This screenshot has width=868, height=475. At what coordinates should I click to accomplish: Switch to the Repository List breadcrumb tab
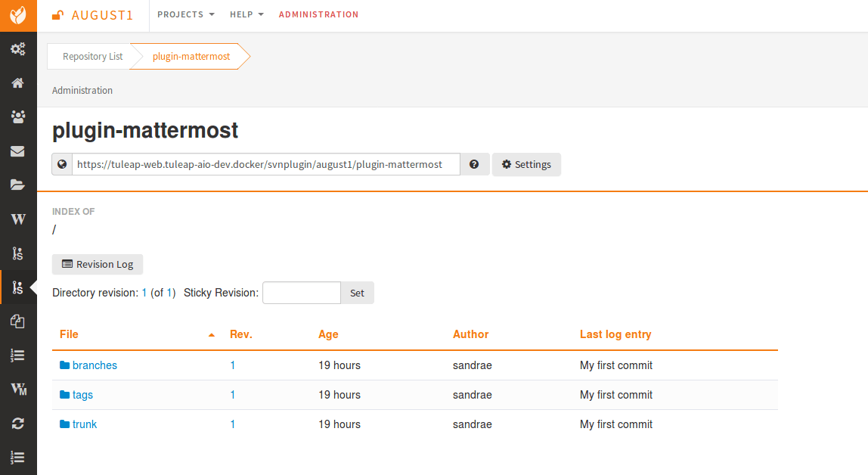[92, 56]
